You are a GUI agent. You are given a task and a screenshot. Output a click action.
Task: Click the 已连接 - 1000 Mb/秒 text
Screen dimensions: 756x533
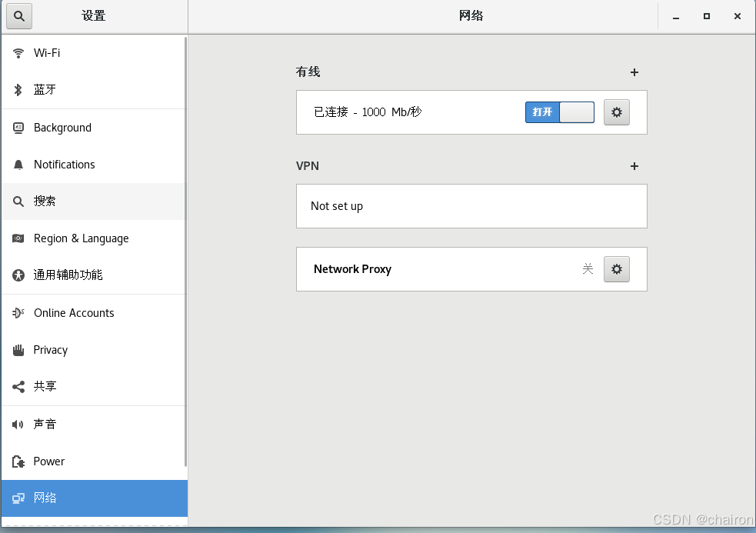coord(368,112)
